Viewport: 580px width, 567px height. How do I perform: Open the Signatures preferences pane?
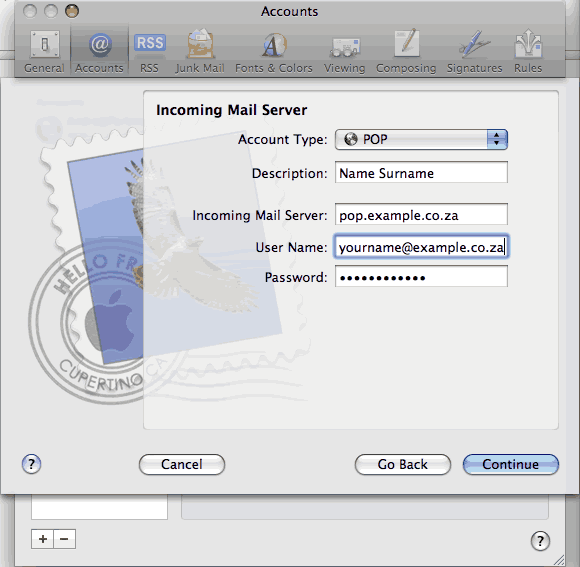[475, 51]
